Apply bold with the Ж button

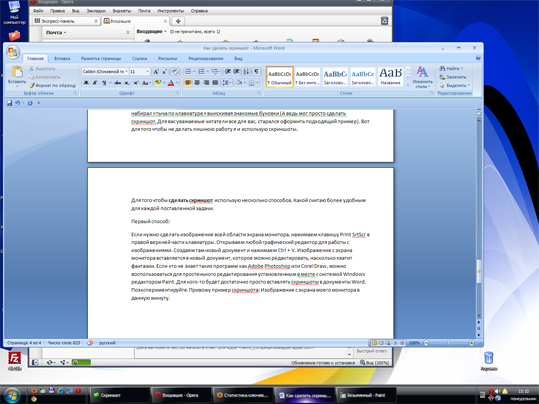86,83
